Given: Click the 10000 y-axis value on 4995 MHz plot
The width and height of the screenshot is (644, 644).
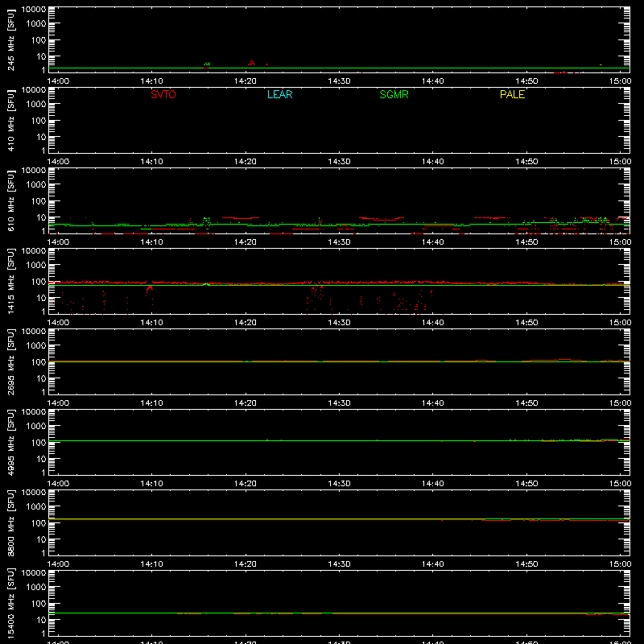Looking at the screenshot, I should tap(34, 412).
